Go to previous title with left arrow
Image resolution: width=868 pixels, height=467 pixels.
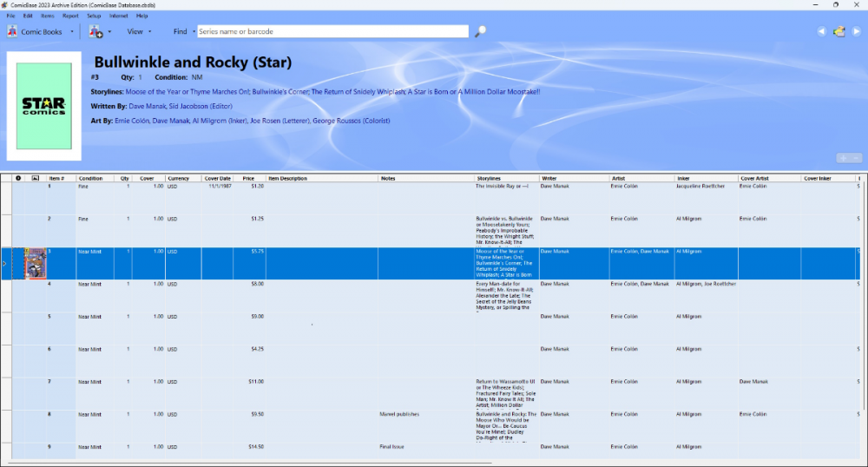coord(821,31)
